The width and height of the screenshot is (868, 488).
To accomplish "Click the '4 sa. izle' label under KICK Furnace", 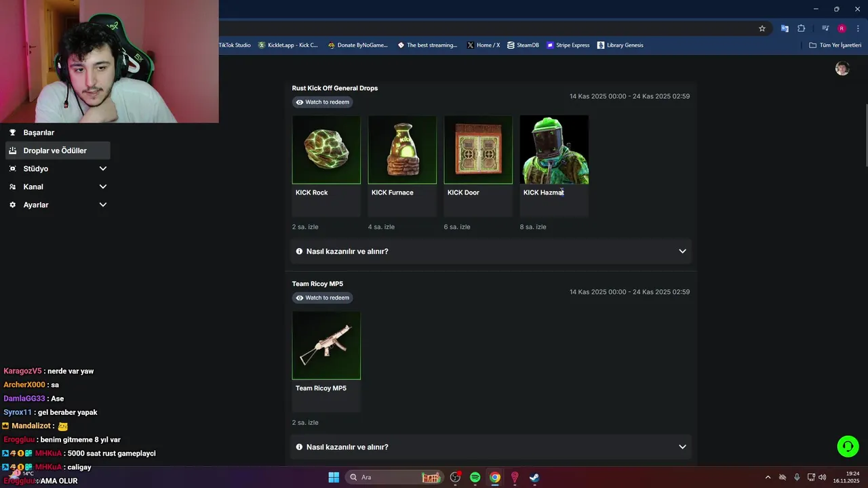I will (381, 227).
